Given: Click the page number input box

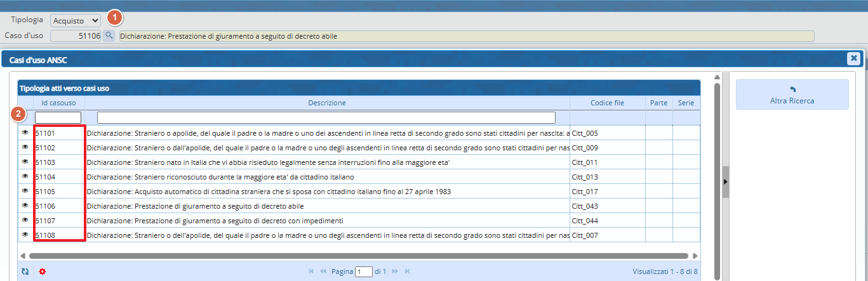Looking at the screenshot, I should (x=364, y=271).
